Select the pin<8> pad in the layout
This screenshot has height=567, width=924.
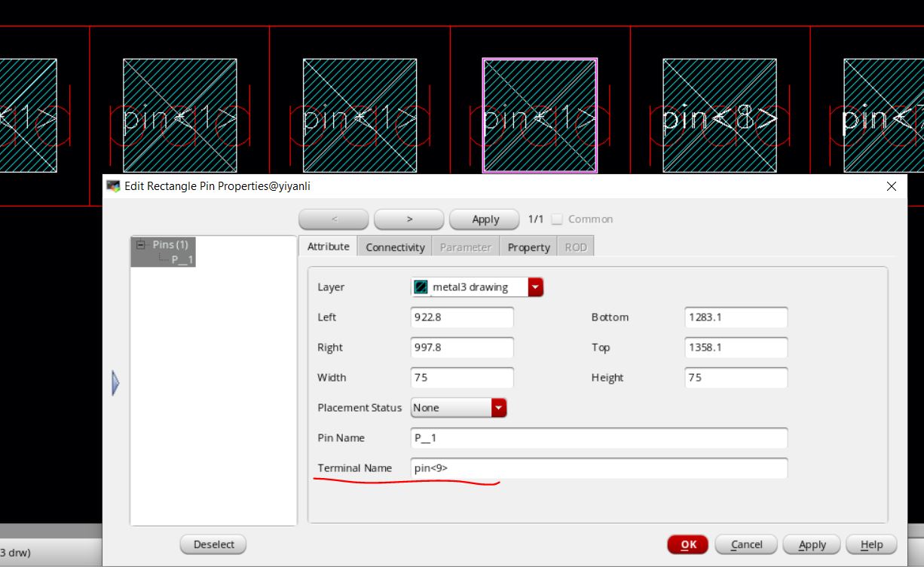click(x=719, y=115)
